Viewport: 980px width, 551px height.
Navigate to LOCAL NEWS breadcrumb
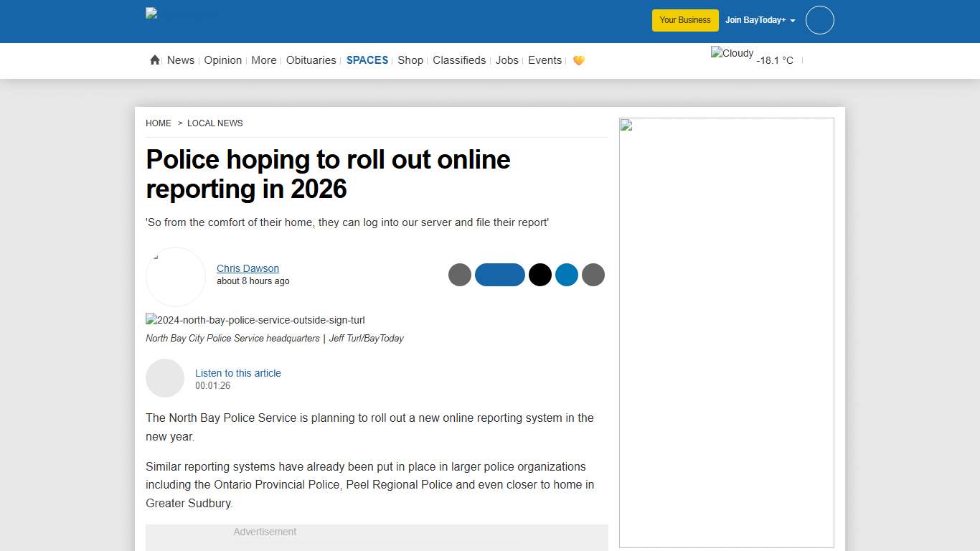[x=215, y=123]
